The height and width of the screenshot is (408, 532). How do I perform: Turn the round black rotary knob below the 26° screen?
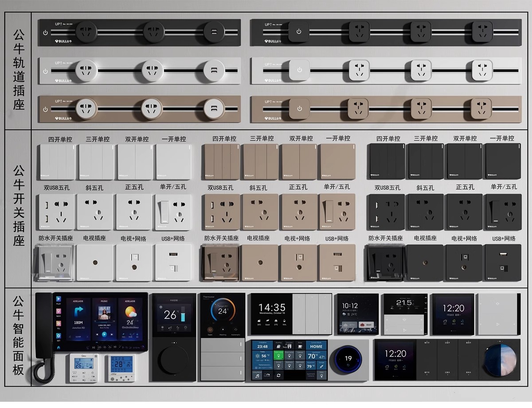pyautogui.click(x=174, y=360)
